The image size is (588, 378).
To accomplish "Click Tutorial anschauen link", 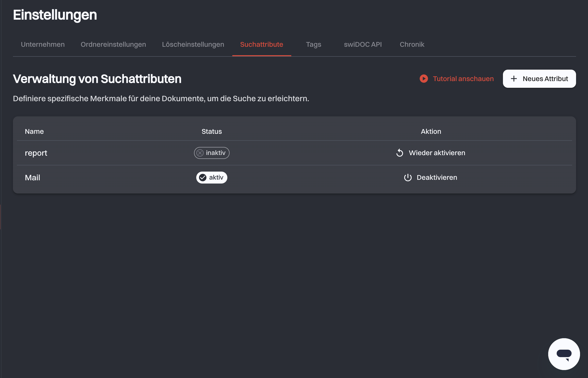I will tap(457, 79).
